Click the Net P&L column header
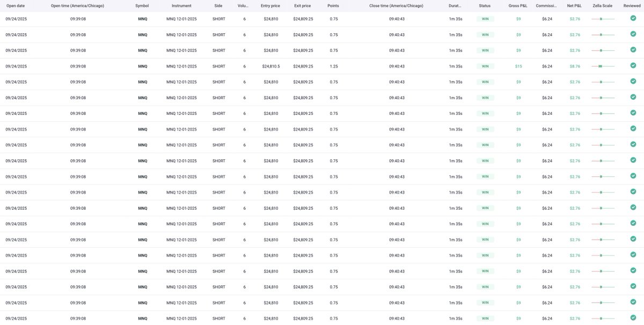This screenshot has height=325, width=644. point(574,5)
